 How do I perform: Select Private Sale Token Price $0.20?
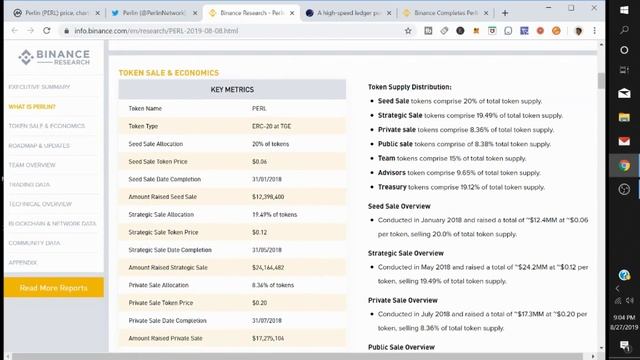point(259,303)
